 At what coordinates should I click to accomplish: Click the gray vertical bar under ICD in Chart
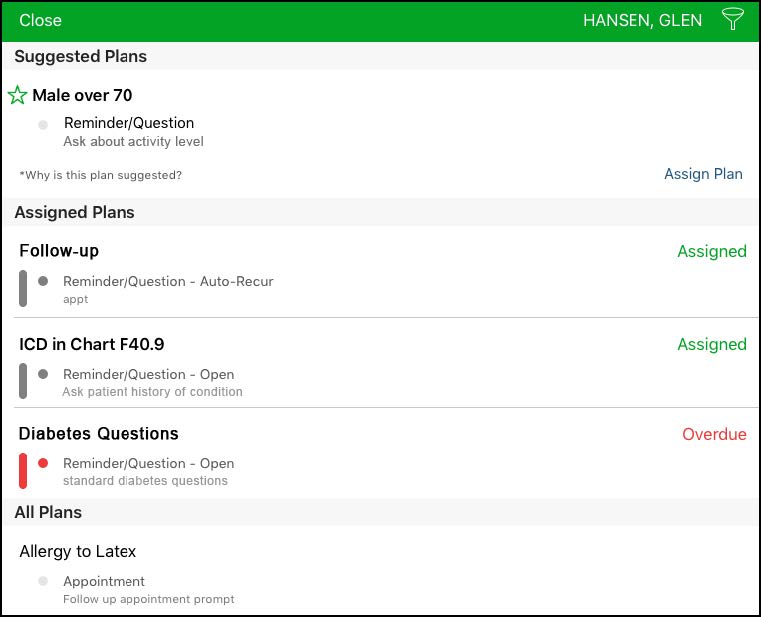[23, 381]
